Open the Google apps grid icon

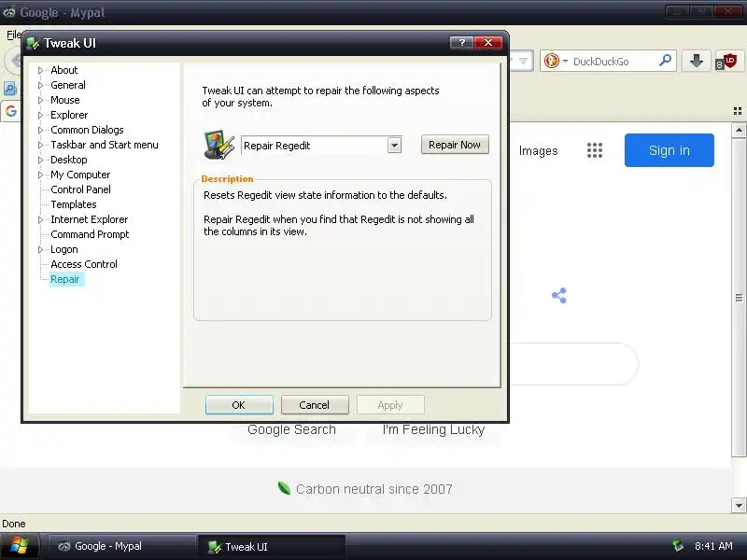pyautogui.click(x=595, y=150)
